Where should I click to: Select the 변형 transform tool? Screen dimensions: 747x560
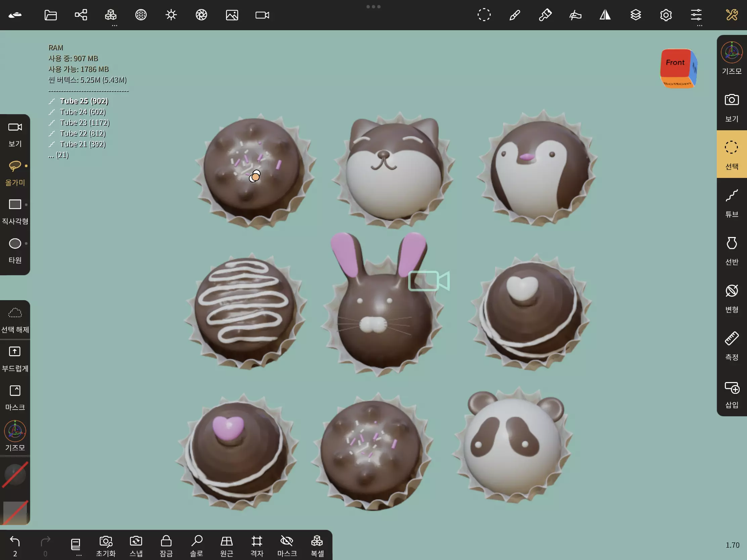(x=732, y=298)
